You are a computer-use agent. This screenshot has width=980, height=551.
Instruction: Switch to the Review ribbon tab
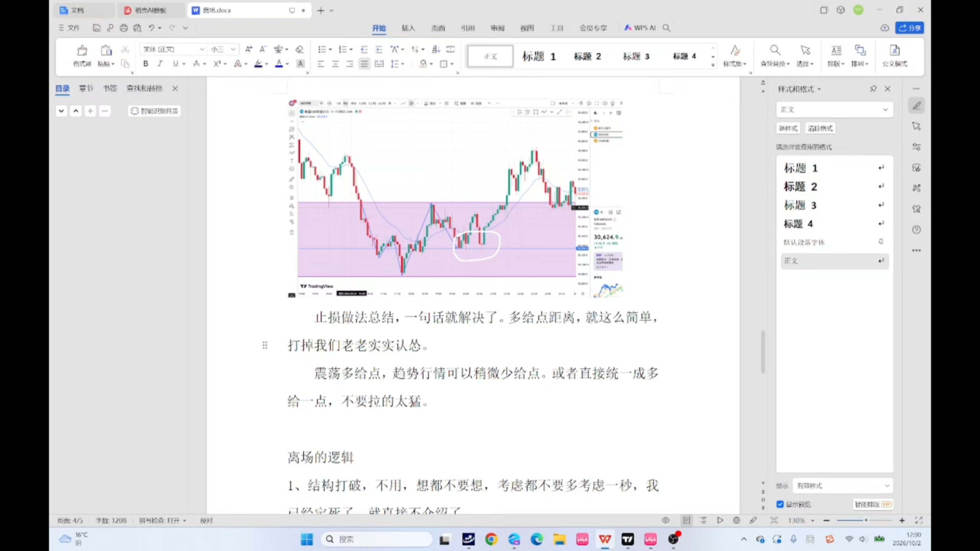click(x=497, y=28)
